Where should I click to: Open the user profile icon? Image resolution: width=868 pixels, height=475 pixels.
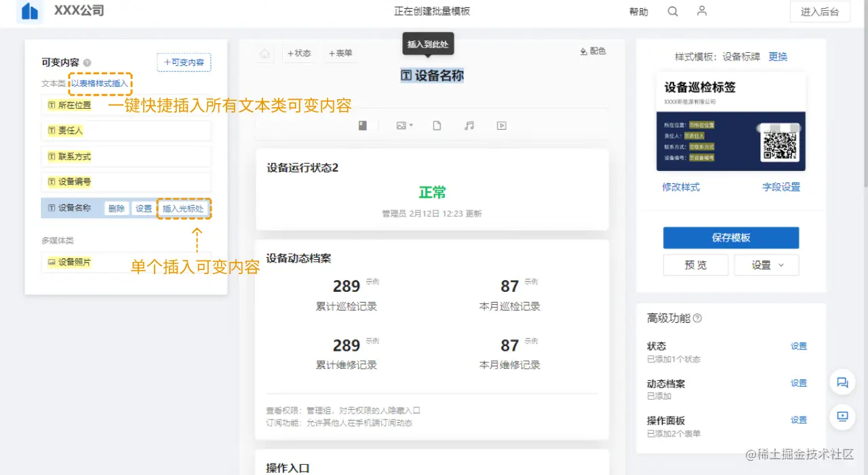[x=702, y=11]
